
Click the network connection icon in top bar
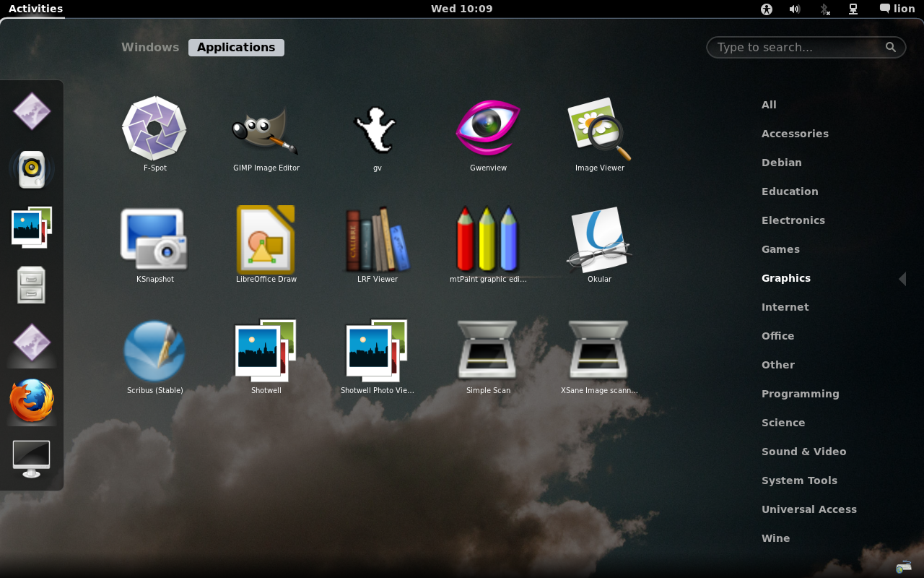pyautogui.click(x=853, y=9)
